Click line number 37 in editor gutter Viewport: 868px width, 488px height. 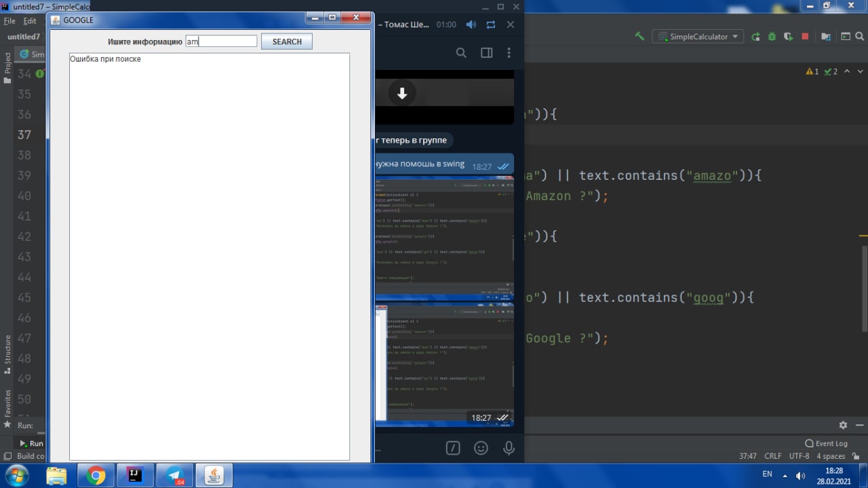24,134
